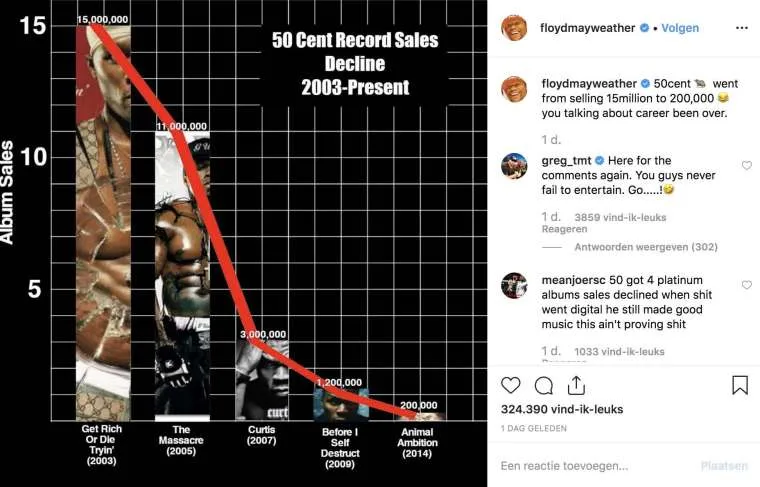
Task: Open comments via speech bubble icon
Action: (544, 385)
